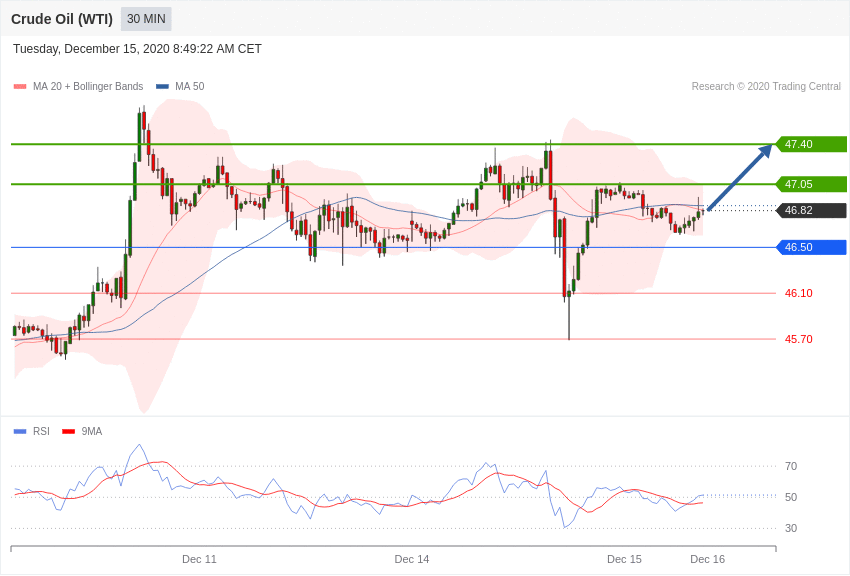Click the 47.05 resistance price tag
This screenshot has width=850, height=576.
pos(812,184)
